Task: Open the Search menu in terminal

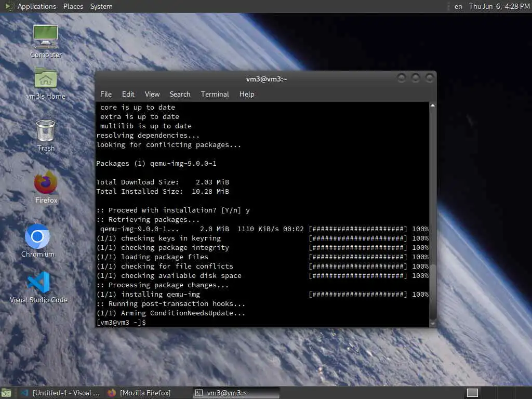Action: click(x=180, y=95)
